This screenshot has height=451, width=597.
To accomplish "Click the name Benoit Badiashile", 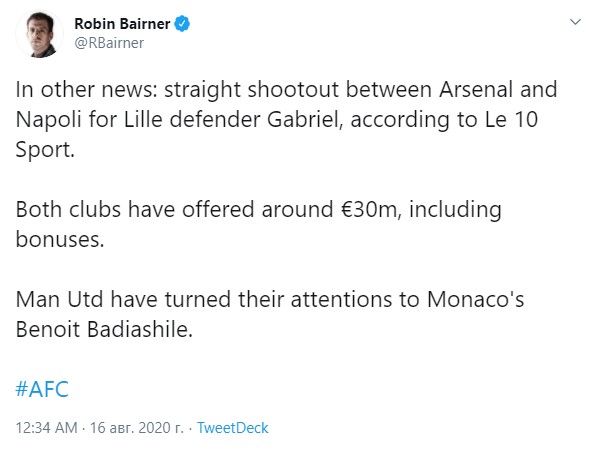I will pos(102,329).
